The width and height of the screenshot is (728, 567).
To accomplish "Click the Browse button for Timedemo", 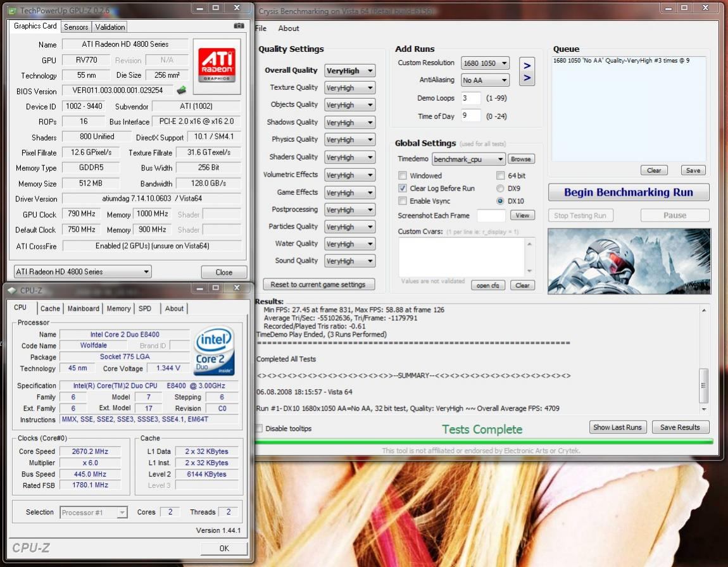I will point(521,159).
